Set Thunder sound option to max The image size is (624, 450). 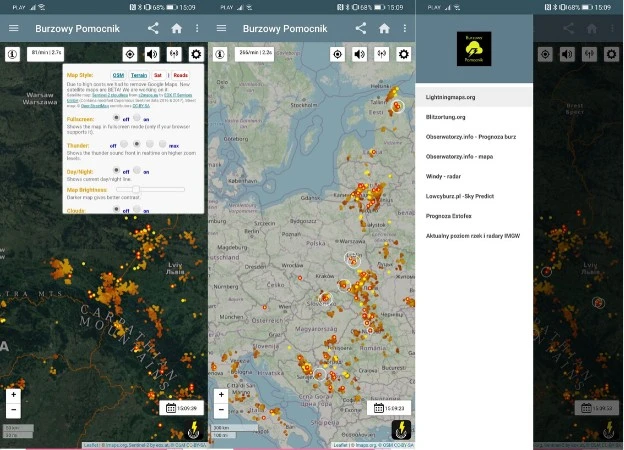point(161,144)
